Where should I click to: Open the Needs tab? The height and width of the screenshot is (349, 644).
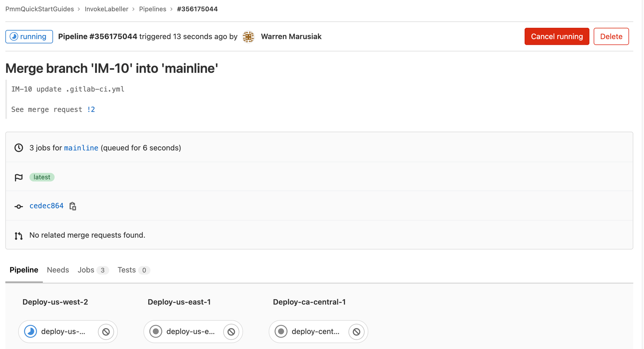click(x=57, y=269)
